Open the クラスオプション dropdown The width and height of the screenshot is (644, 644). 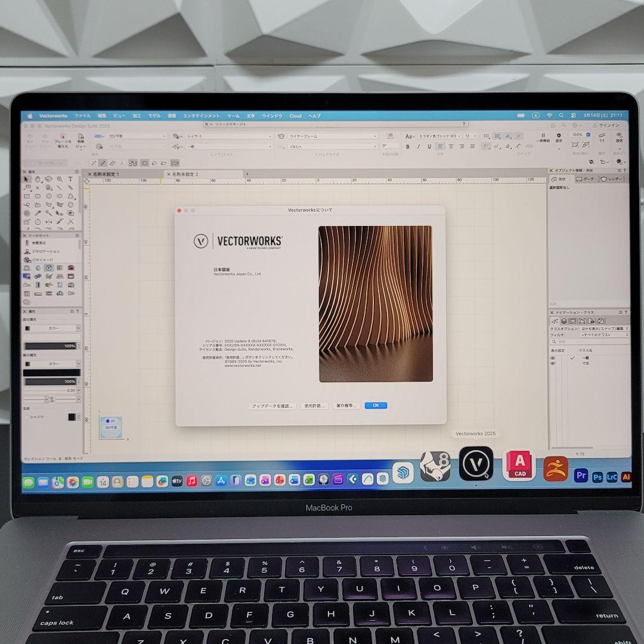[x=604, y=329]
